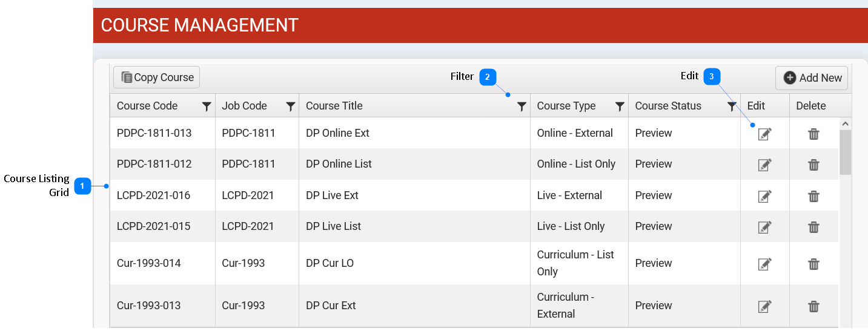Edit the LCPD-2021-015 course row

click(x=765, y=227)
